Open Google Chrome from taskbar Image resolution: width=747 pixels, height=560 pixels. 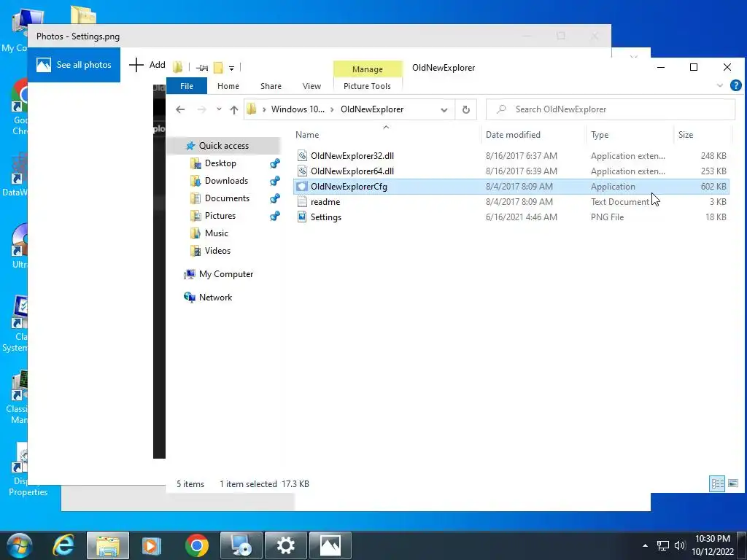[x=197, y=545]
